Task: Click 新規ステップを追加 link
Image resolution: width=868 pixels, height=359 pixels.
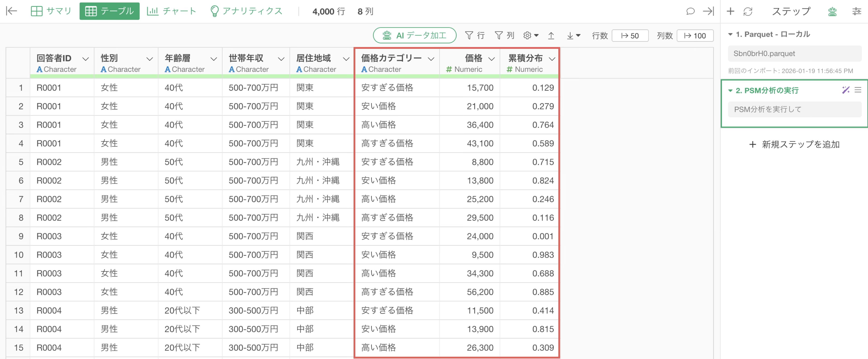Action: (794, 144)
